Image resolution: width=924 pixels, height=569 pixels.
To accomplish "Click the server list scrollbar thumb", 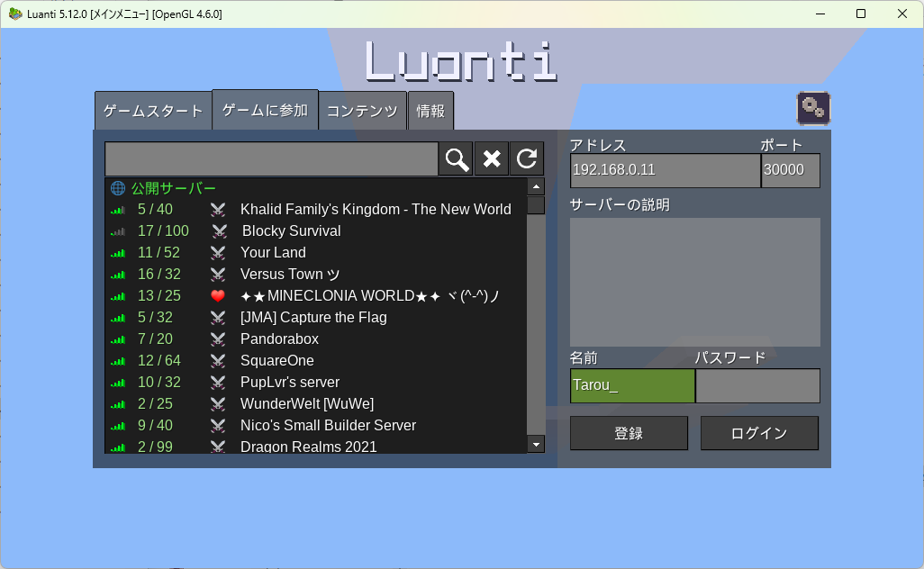I will (536, 205).
